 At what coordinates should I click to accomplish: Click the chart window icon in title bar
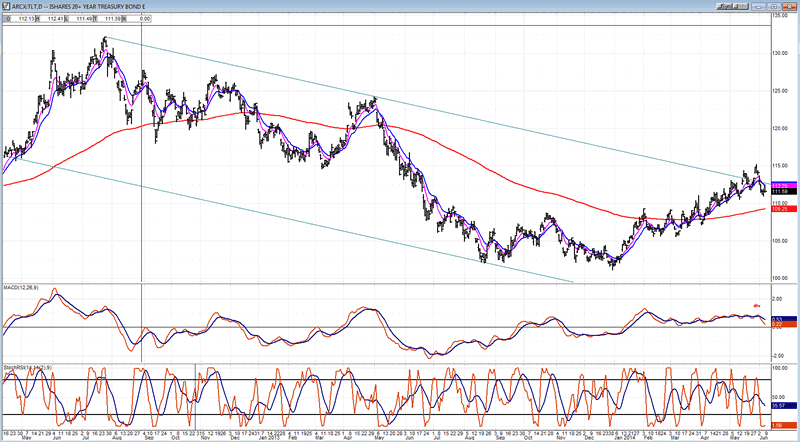[x=6, y=5]
